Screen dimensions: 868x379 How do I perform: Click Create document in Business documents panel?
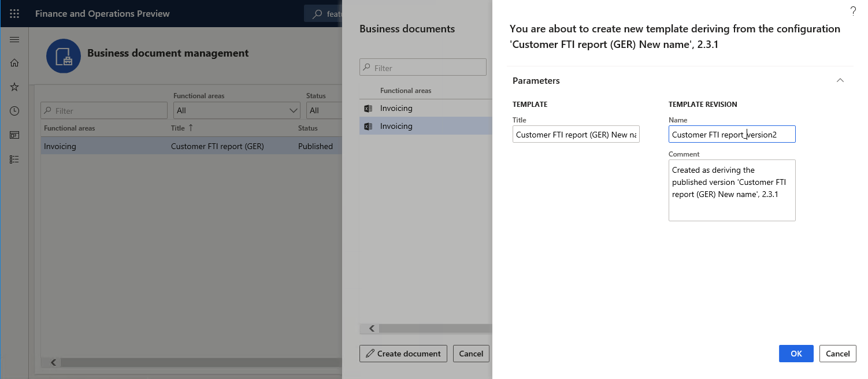tap(403, 354)
